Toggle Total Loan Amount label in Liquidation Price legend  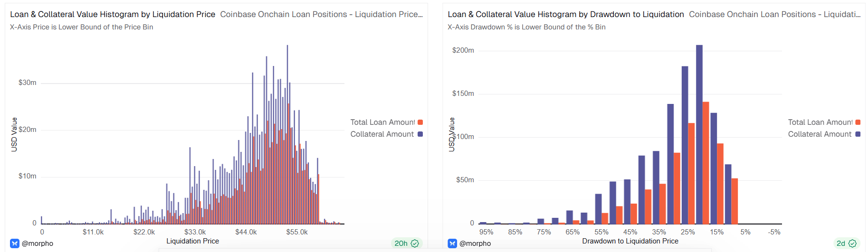tap(382, 122)
